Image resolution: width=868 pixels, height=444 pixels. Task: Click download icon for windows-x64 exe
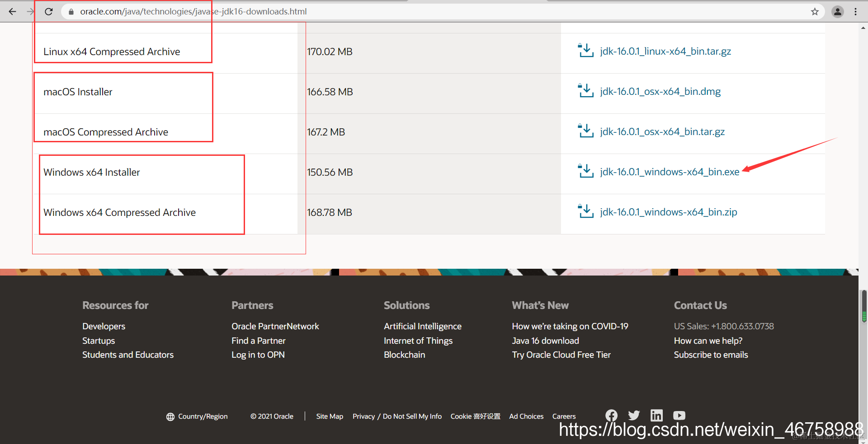coord(586,171)
